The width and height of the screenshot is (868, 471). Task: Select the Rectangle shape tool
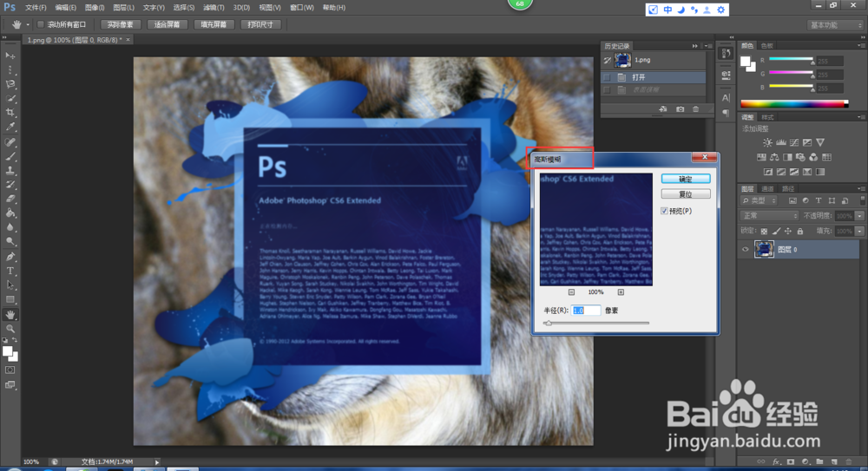[10, 299]
